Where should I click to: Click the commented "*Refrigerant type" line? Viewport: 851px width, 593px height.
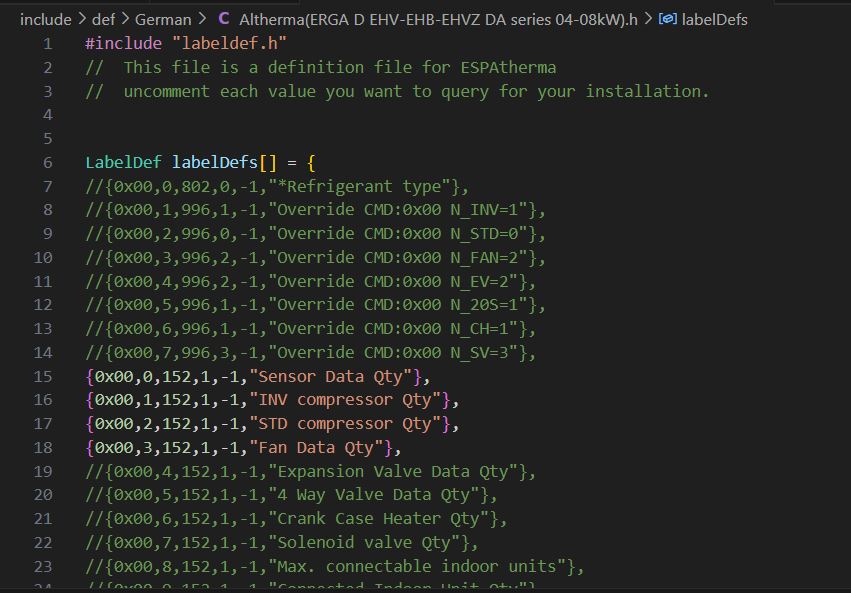pyautogui.click(x=277, y=187)
